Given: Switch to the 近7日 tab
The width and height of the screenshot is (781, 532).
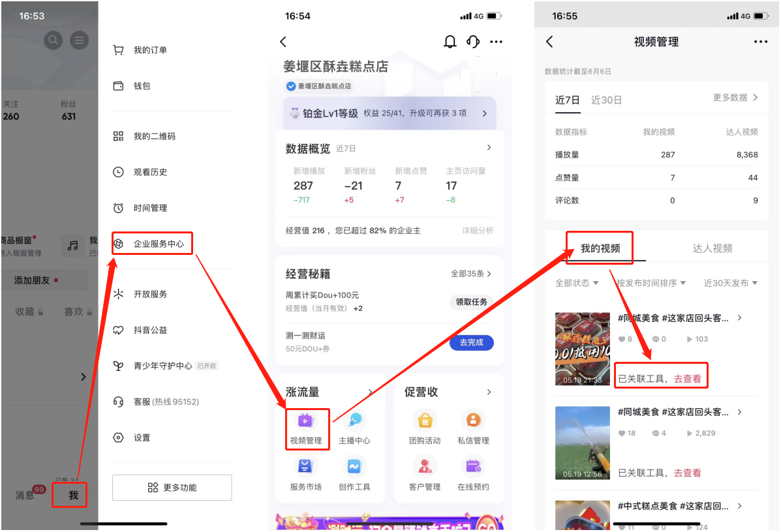Looking at the screenshot, I should click(x=568, y=100).
